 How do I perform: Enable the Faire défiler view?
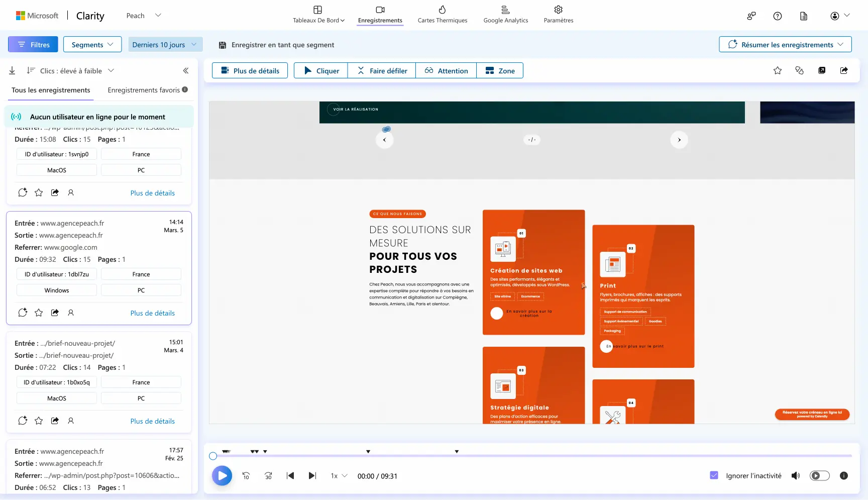pyautogui.click(x=382, y=71)
